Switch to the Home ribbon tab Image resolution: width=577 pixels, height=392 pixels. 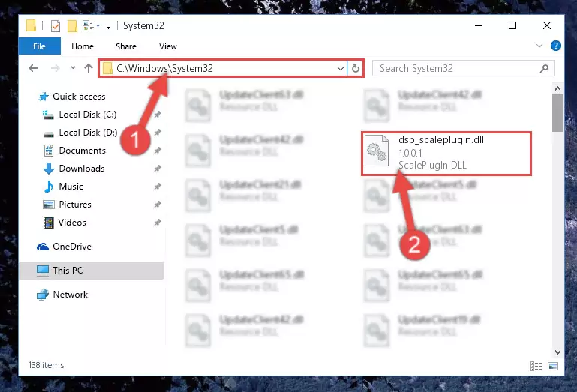click(x=83, y=46)
